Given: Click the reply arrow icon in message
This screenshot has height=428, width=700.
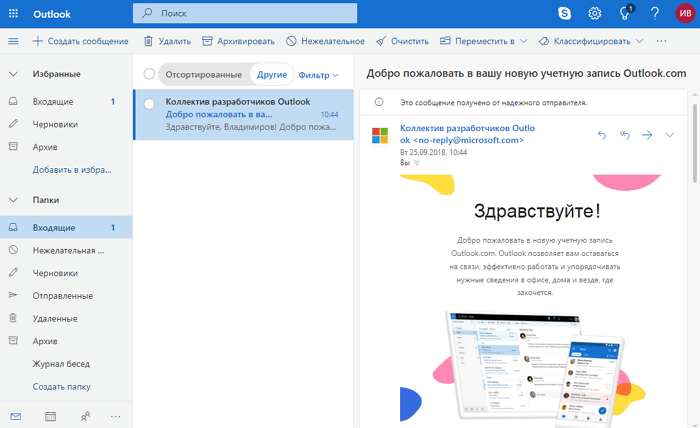Looking at the screenshot, I should pyautogui.click(x=602, y=135).
